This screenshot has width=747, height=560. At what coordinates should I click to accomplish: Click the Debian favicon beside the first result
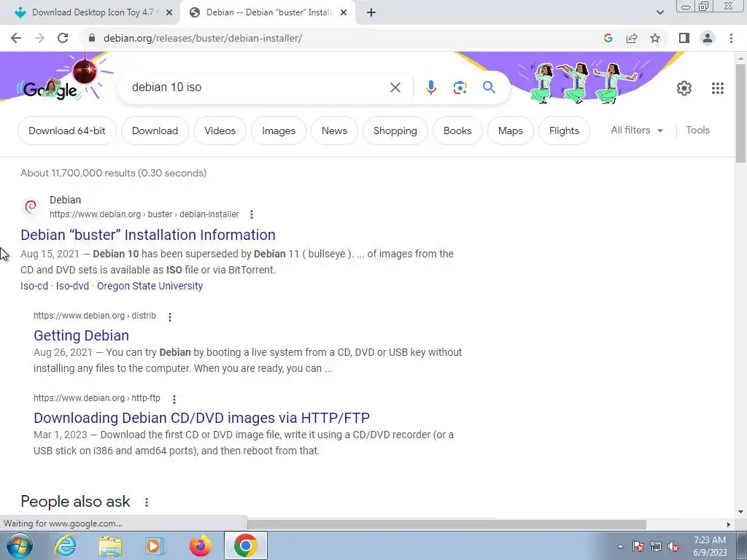[x=31, y=206]
